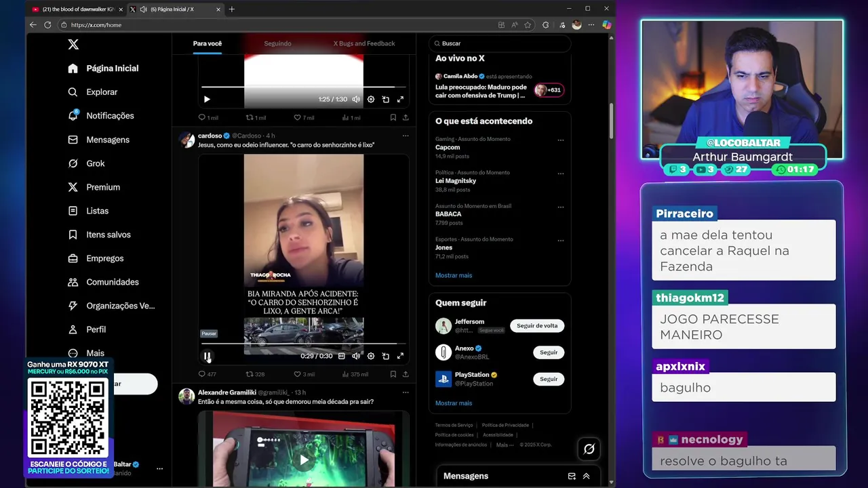The width and height of the screenshot is (868, 488).
Task: Open Notificações in the sidebar
Action: coord(101,116)
